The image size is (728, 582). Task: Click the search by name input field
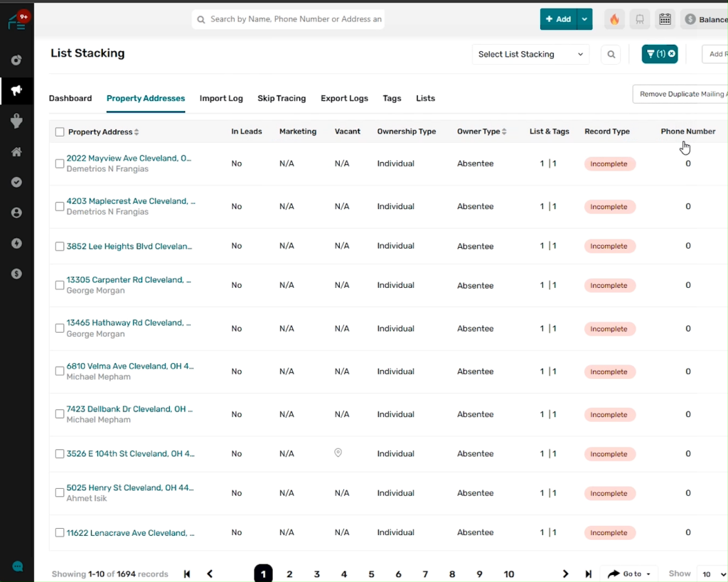pos(295,19)
